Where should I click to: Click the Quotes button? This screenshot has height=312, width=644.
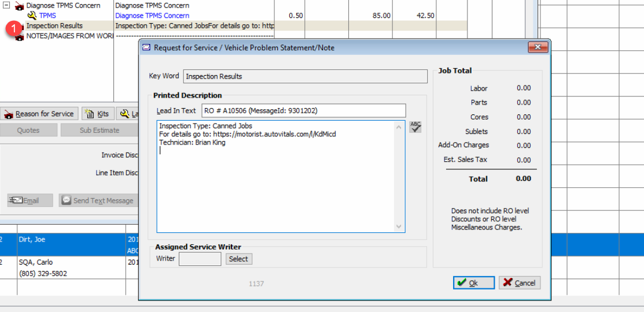(28, 131)
